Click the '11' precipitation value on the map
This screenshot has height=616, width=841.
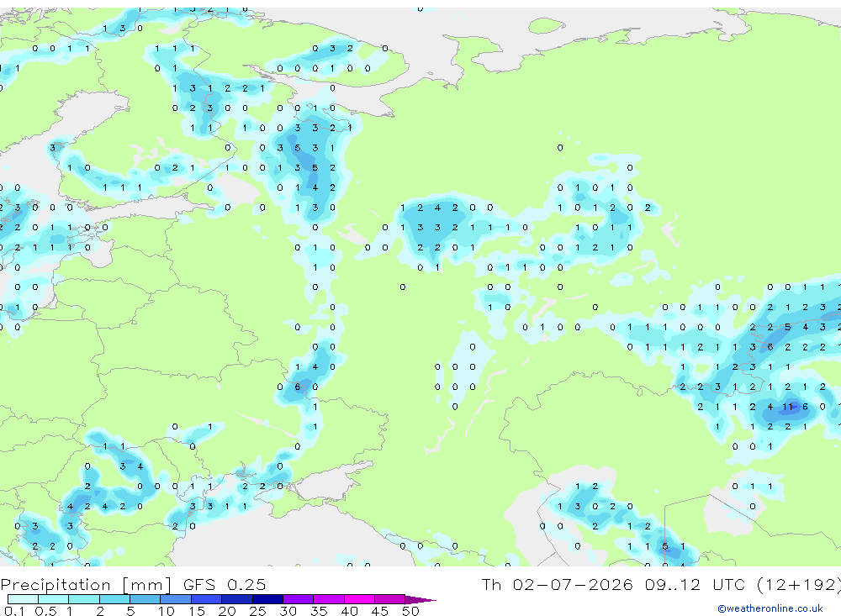(787, 407)
